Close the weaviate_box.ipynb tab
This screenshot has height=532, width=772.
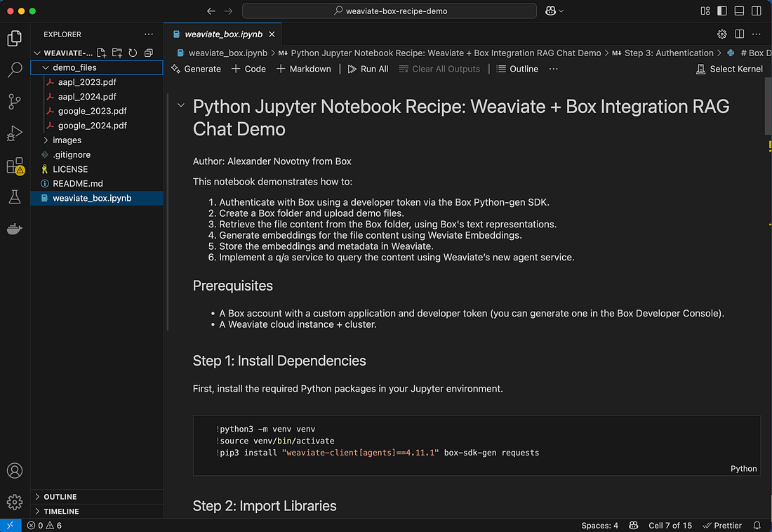pyautogui.click(x=272, y=34)
